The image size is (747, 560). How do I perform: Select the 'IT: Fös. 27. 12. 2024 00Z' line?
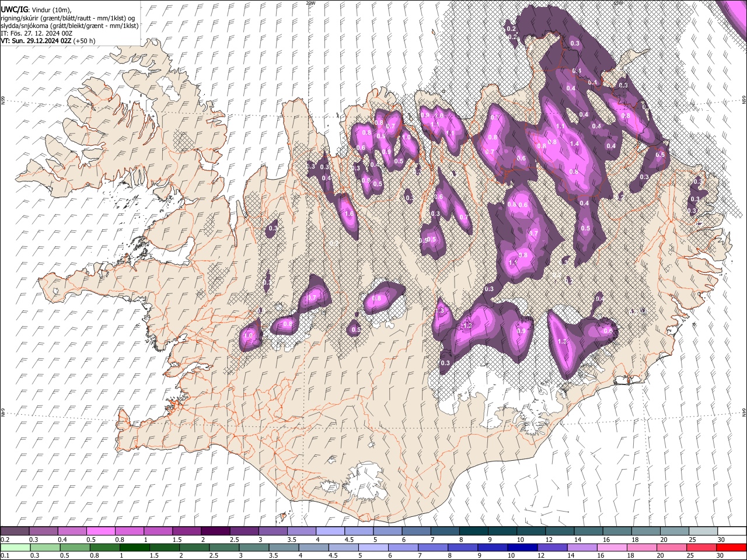click(x=37, y=33)
